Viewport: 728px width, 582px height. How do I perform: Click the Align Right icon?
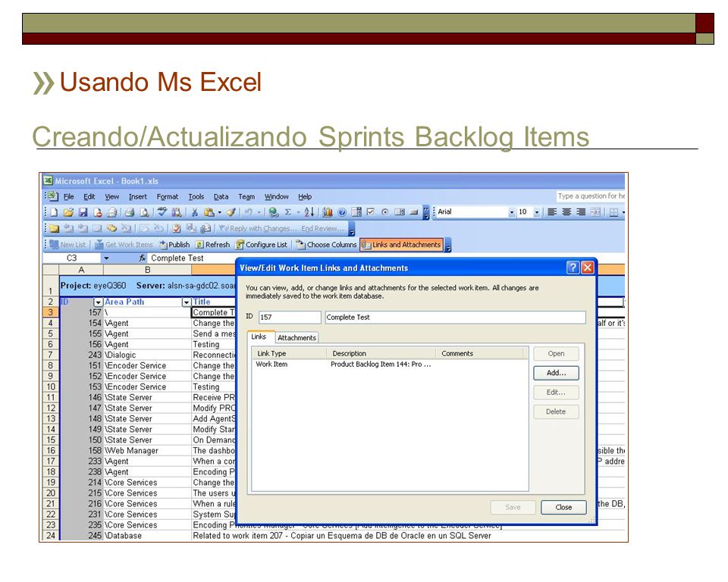[x=581, y=212]
